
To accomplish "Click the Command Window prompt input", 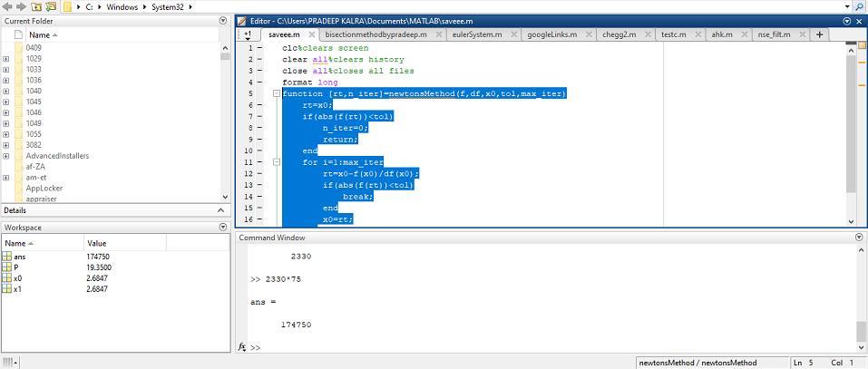I will click(x=553, y=347).
